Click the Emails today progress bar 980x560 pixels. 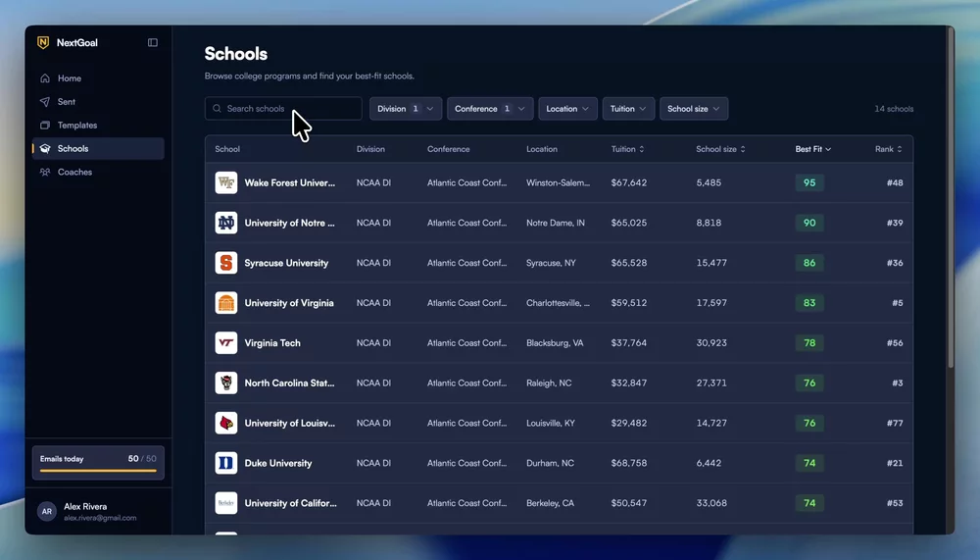click(98, 471)
